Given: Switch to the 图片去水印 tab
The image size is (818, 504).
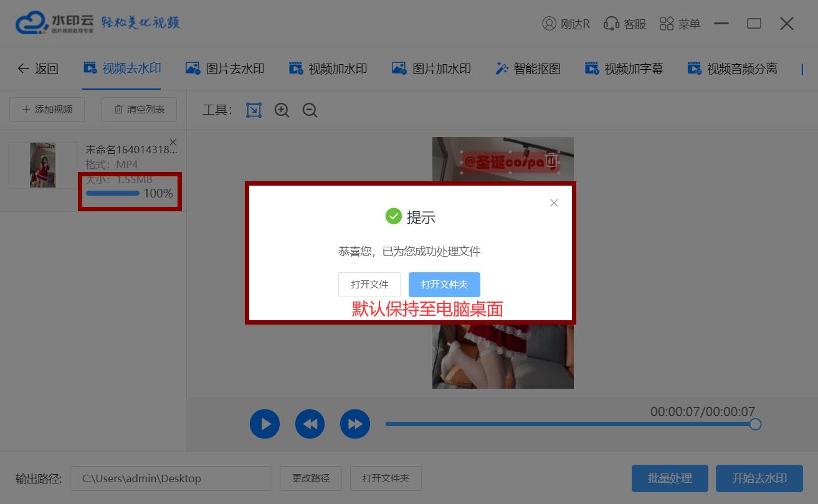Looking at the screenshot, I should coord(225,69).
